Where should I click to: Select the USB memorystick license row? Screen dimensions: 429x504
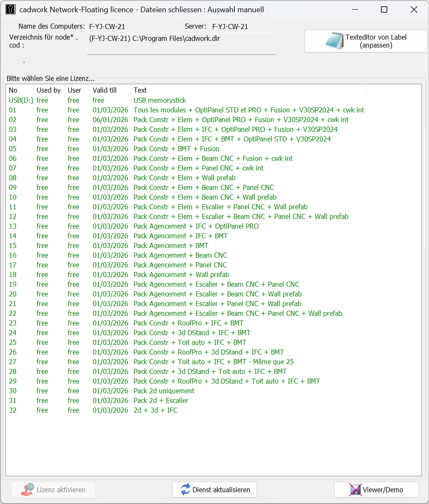point(169,100)
